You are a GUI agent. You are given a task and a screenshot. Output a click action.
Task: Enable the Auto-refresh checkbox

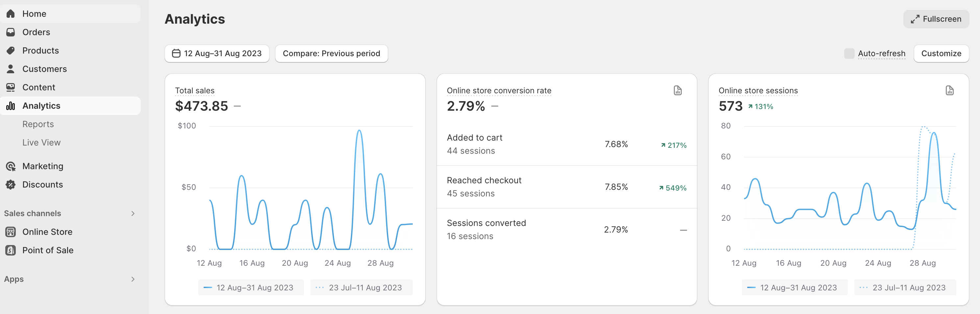tap(849, 53)
